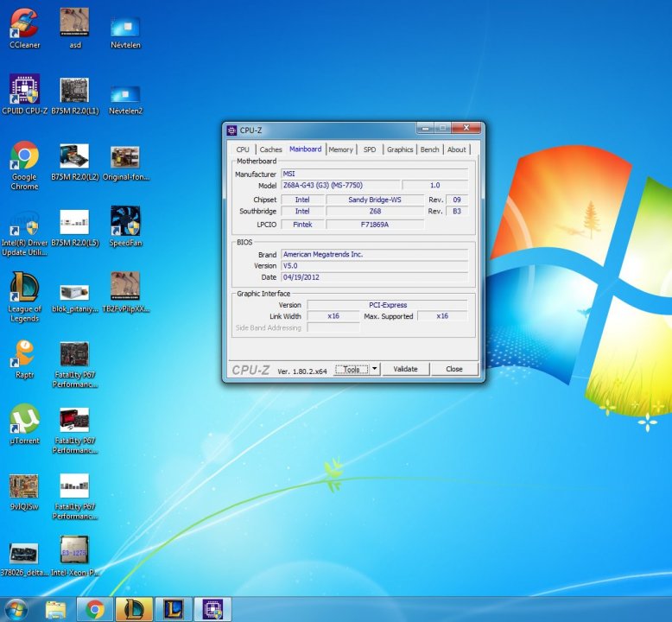The width and height of the screenshot is (672, 622).
Task: Click the Tools button
Action: click(351, 369)
